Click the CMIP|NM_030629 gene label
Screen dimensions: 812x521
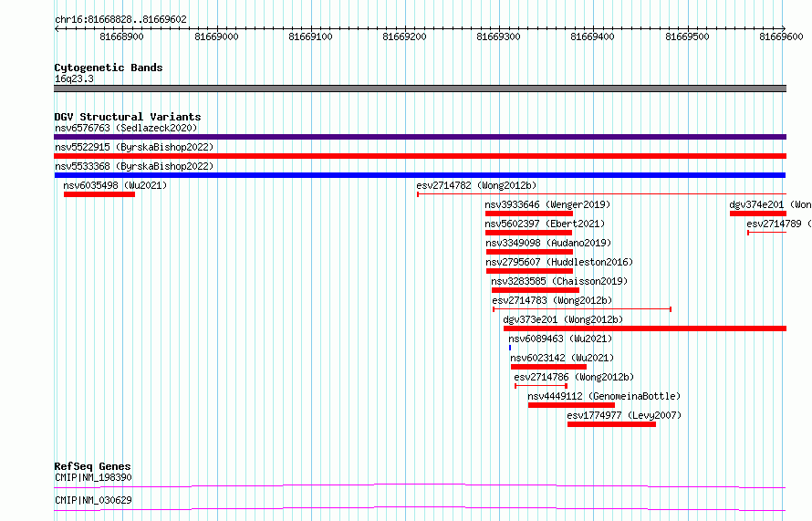[93, 500]
